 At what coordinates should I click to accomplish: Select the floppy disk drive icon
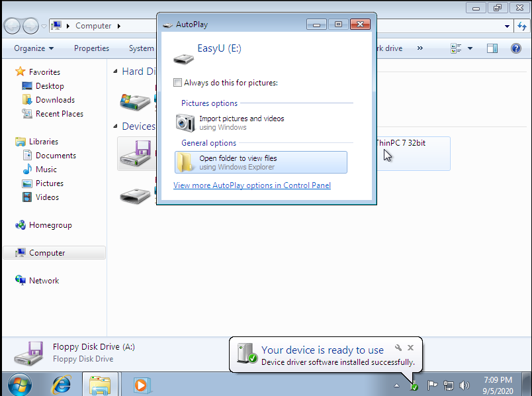[136, 154]
